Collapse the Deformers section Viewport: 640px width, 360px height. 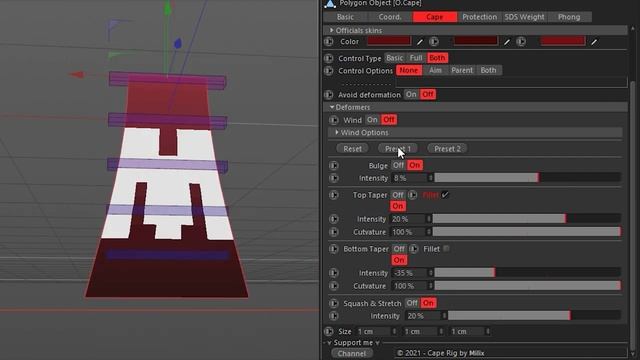pyautogui.click(x=331, y=107)
